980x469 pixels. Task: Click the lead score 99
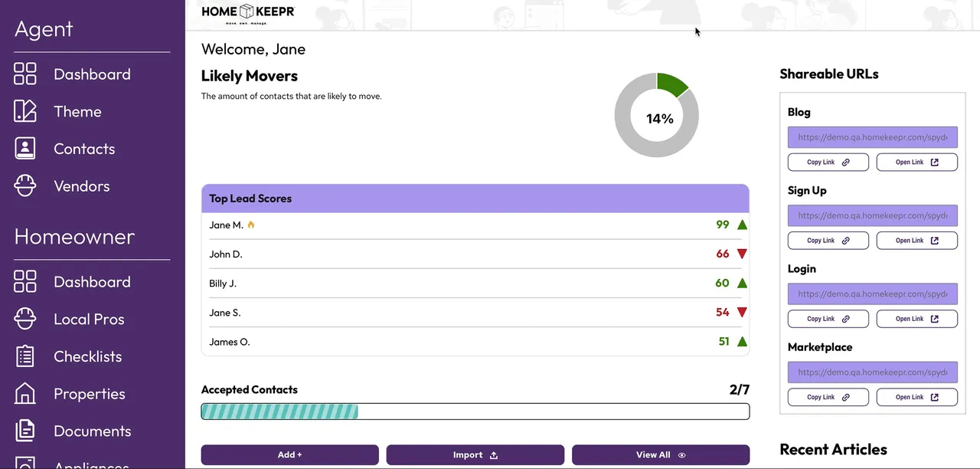[x=723, y=225]
